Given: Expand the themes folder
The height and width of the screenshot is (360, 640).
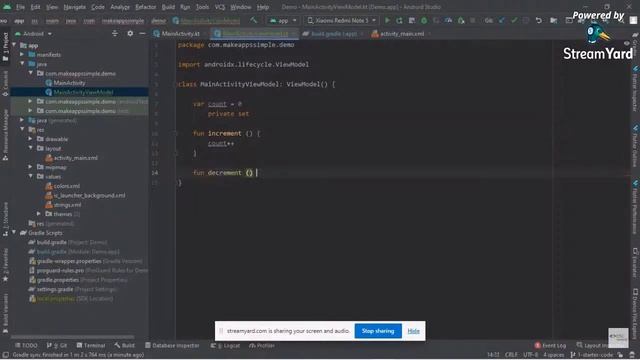Looking at the screenshot, I should pos(39,214).
